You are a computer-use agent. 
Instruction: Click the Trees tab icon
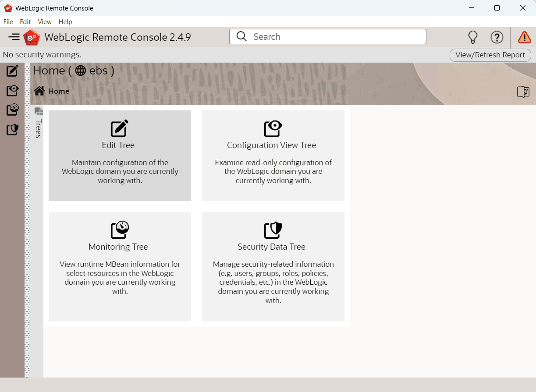(x=39, y=111)
